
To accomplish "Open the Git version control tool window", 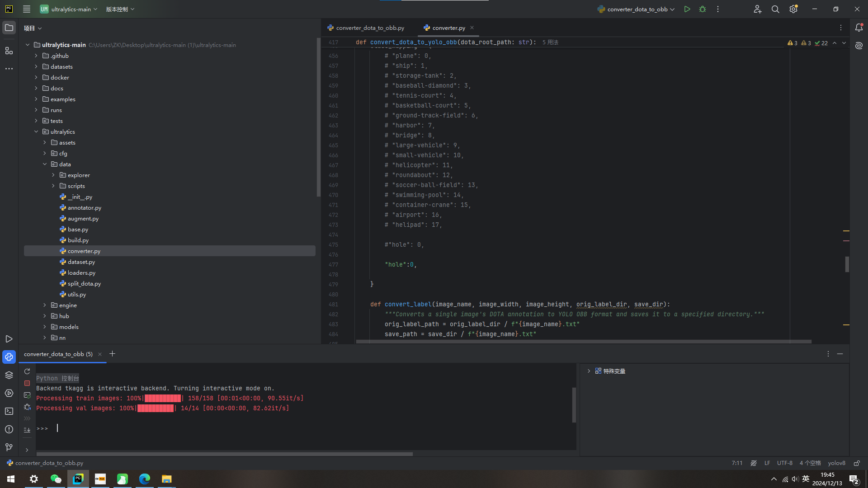I will point(9,447).
